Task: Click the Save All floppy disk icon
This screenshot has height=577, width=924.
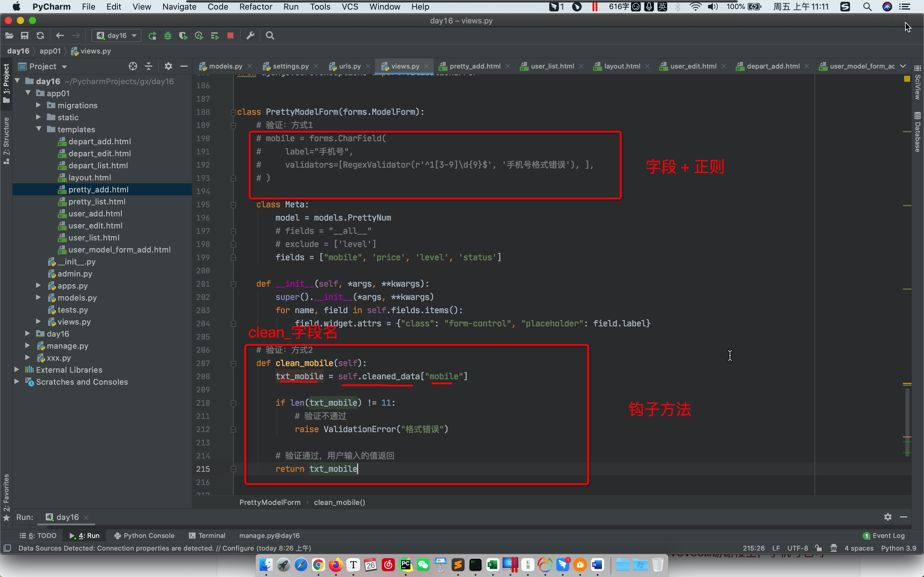Action: pos(24,35)
